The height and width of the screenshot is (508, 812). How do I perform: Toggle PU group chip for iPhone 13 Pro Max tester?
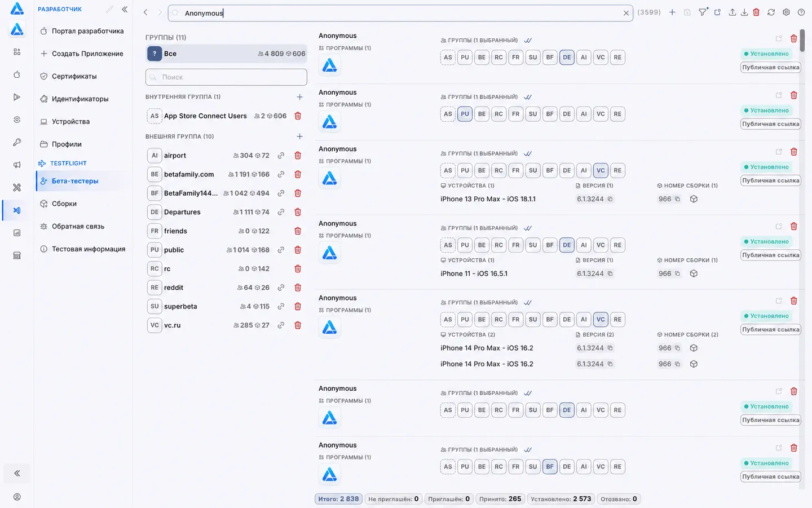coord(465,170)
